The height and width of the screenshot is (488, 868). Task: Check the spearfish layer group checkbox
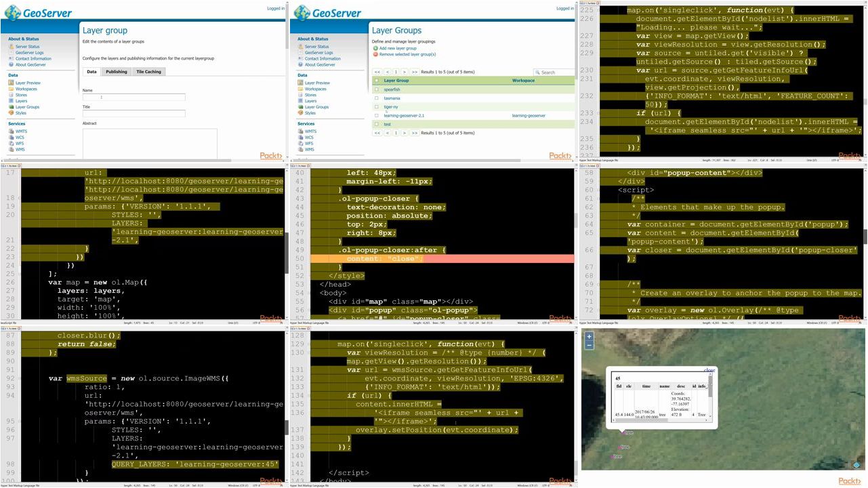(377, 89)
